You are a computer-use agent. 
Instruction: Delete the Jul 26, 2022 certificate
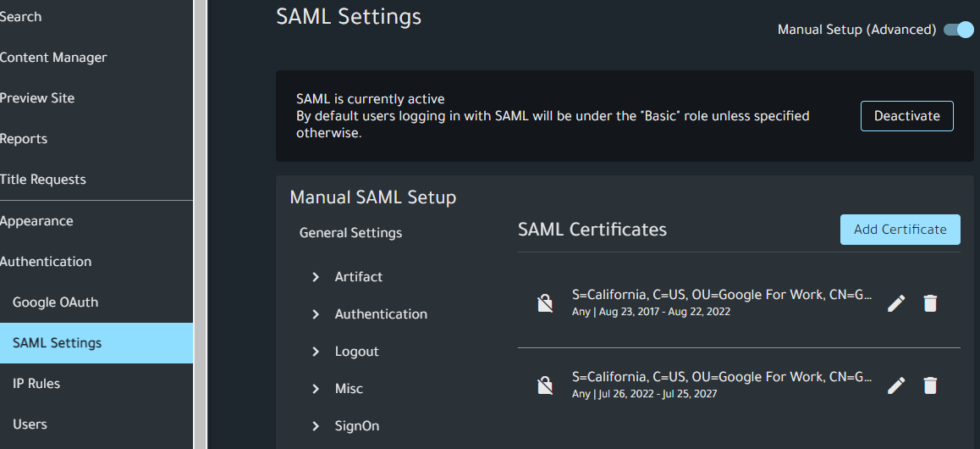tap(930, 385)
